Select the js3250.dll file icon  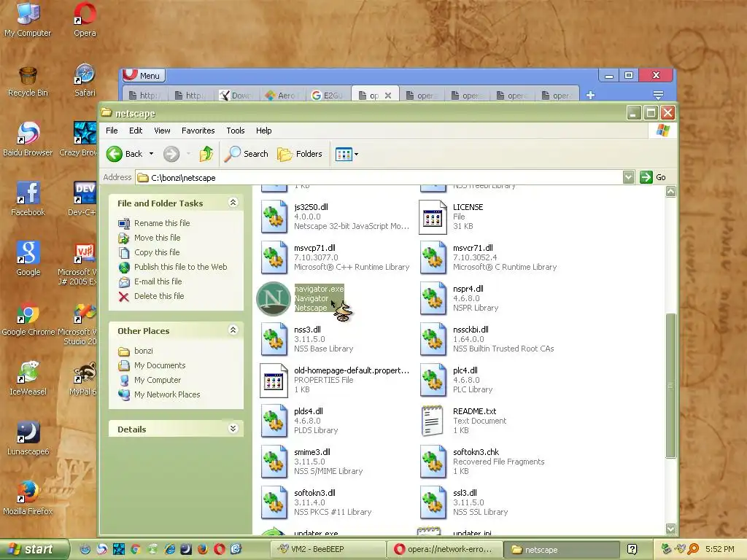[x=274, y=217]
